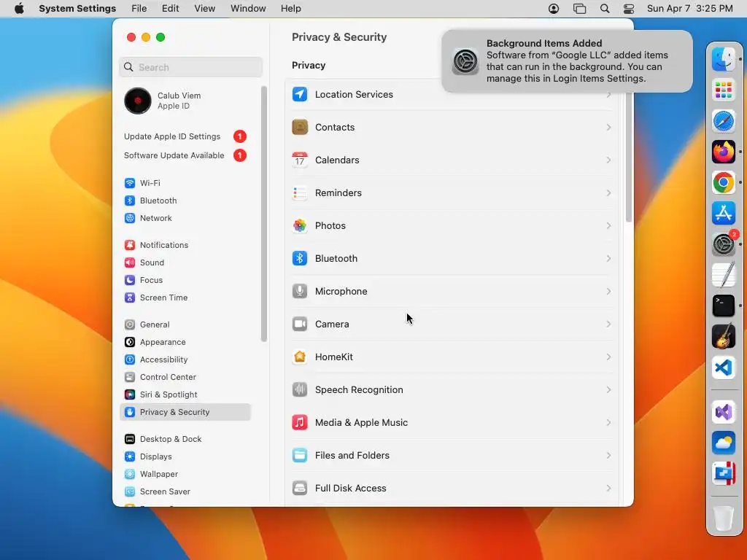Open the HomeKit icon
This screenshot has width=747, height=560.
tap(300, 357)
